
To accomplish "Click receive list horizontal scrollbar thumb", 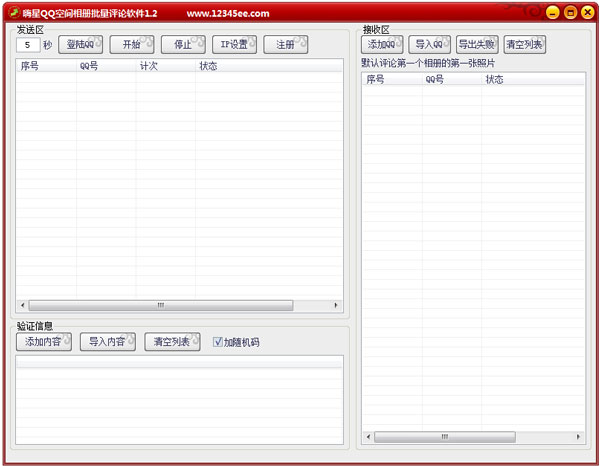I will (x=445, y=437).
